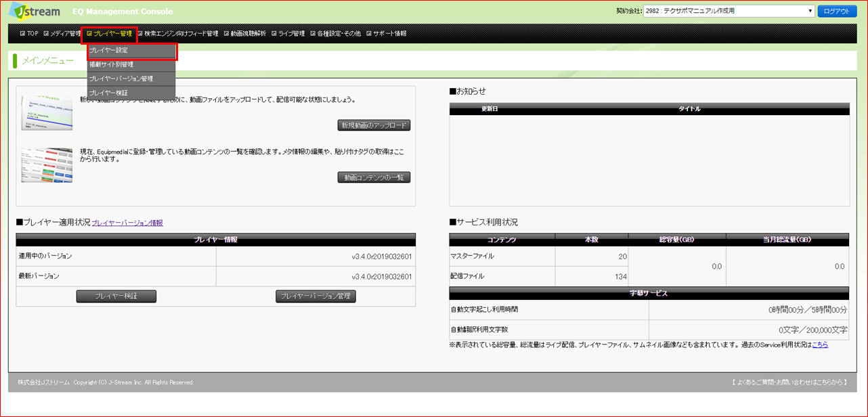Go to TOP in navigation bar

(x=29, y=33)
